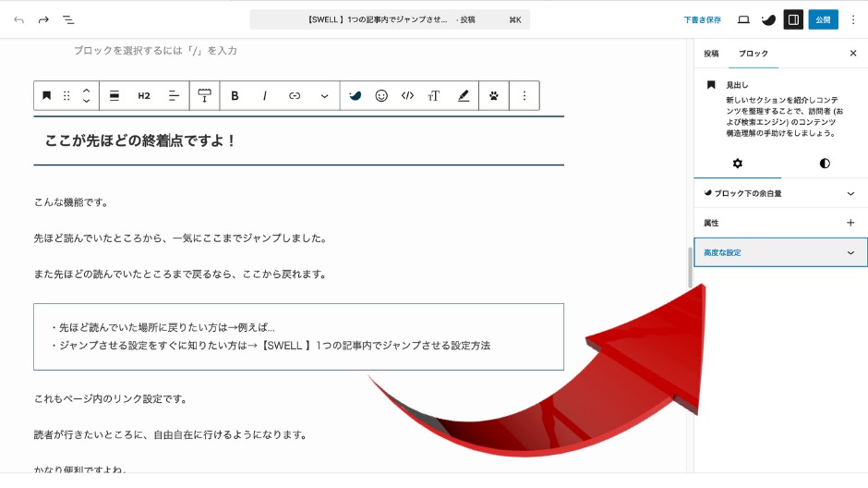Viewport: 868px width, 488px height.
Task: Open block options three-dot menu
Action: coord(524,96)
